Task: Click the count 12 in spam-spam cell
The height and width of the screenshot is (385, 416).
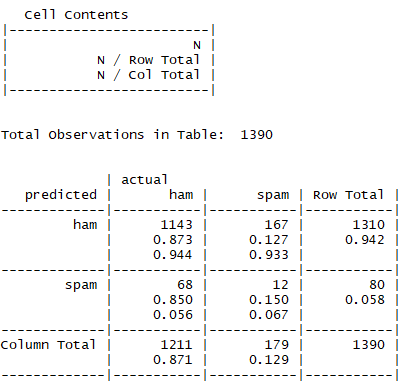Action: point(280,285)
